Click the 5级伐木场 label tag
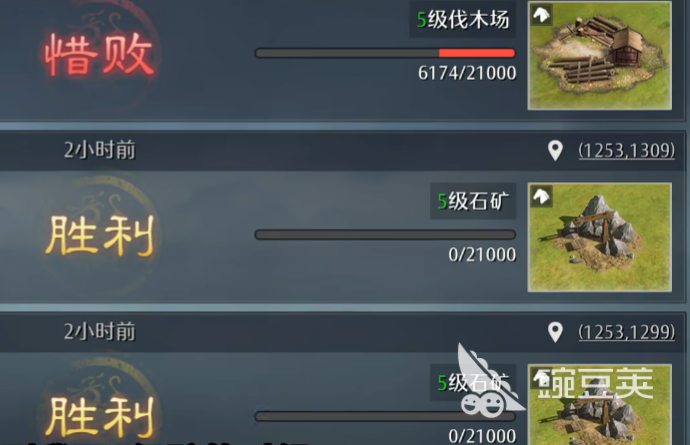690x445 pixels. [x=462, y=19]
